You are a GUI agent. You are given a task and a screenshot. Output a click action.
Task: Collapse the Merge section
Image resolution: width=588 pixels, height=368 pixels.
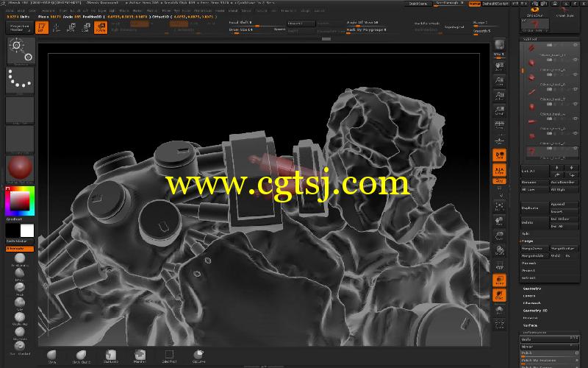coord(527,241)
